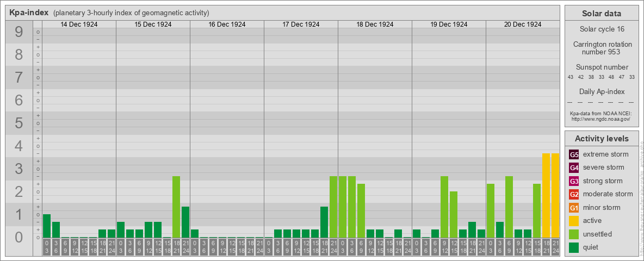Click the yellow active legend swatch
644x261 pixels.
[x=574, y=221]
